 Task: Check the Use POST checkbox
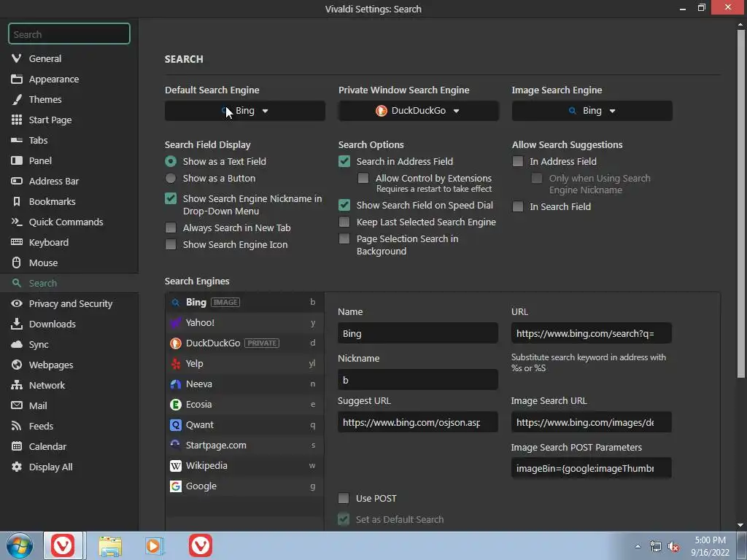(x=344, y=498)
